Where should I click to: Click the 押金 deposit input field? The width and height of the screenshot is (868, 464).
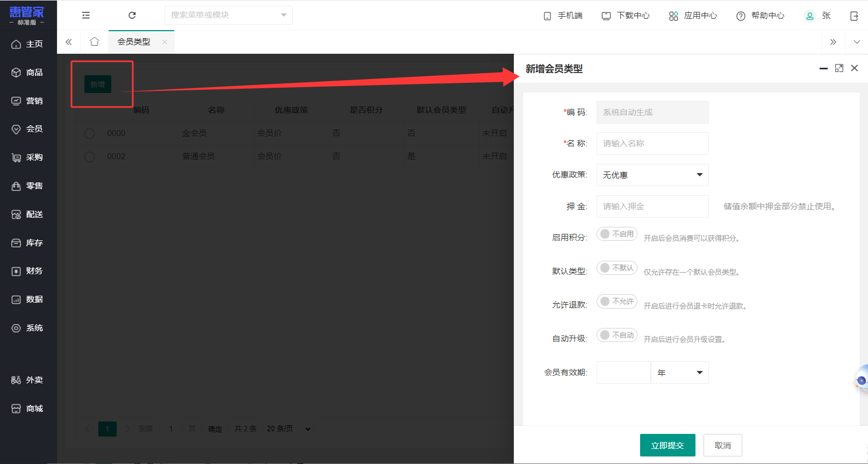tap(652, 206)
